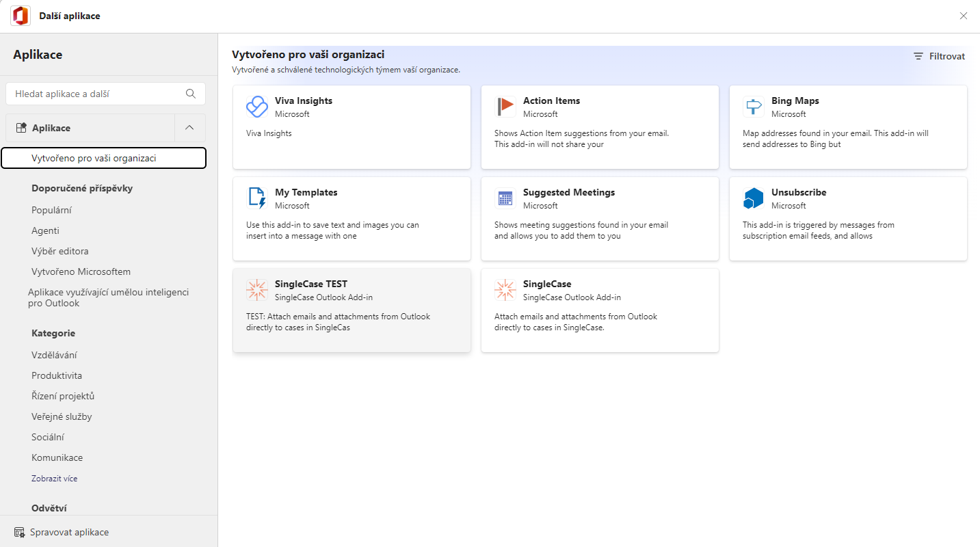Click the Action Items flag icon
This screenshot has height=547, width=980.
coord(505,107)
